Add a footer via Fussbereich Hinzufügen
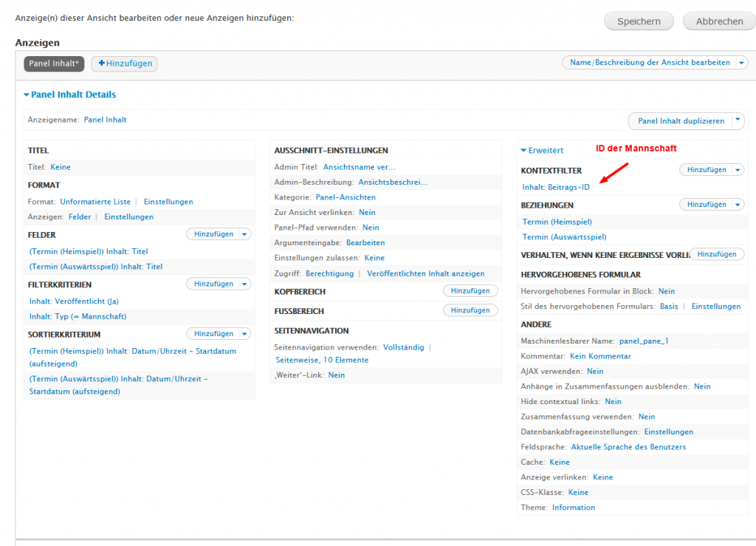This screenshot has width=756, height=546. [x=470, y=310]
